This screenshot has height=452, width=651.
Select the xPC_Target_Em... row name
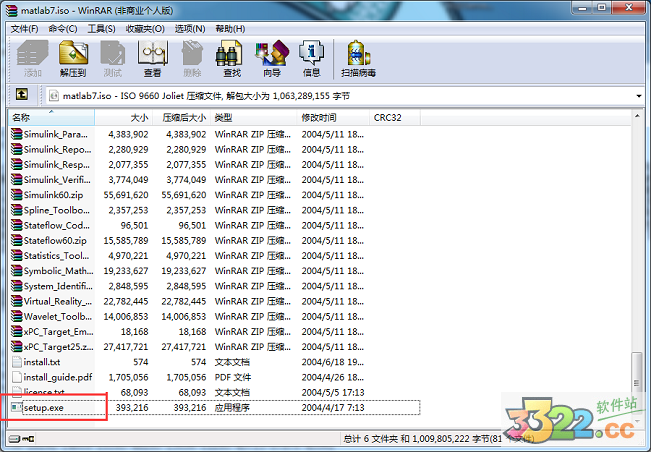point(59,332)
